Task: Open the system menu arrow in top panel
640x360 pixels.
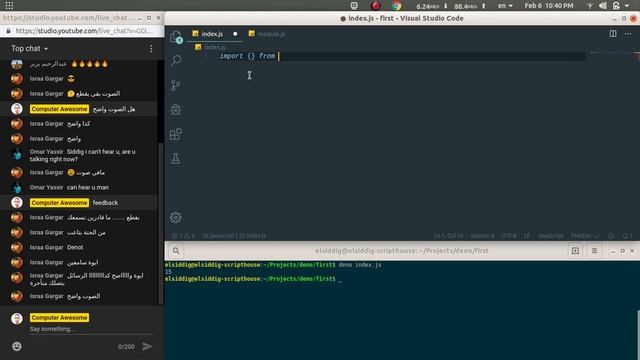Action: coord(627,6)
